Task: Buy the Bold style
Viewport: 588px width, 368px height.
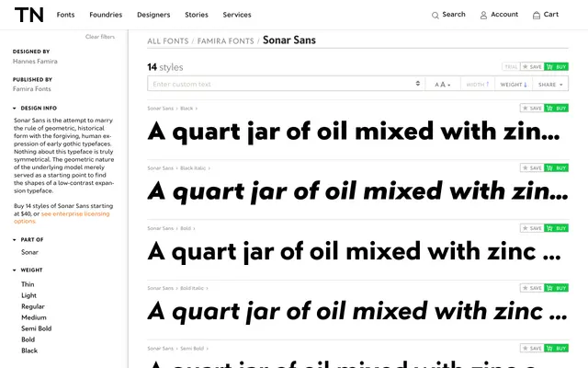Action: pyautogui.click(x=556, y=228)
